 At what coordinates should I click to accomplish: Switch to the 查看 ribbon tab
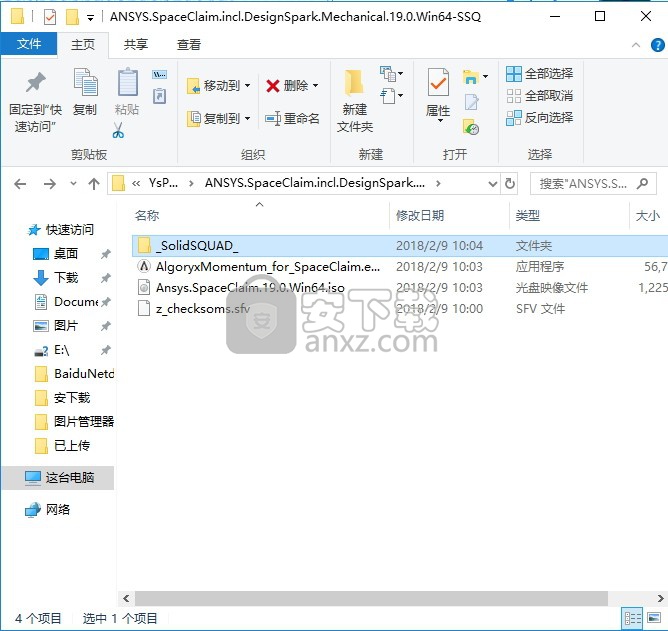pos(189,44)
